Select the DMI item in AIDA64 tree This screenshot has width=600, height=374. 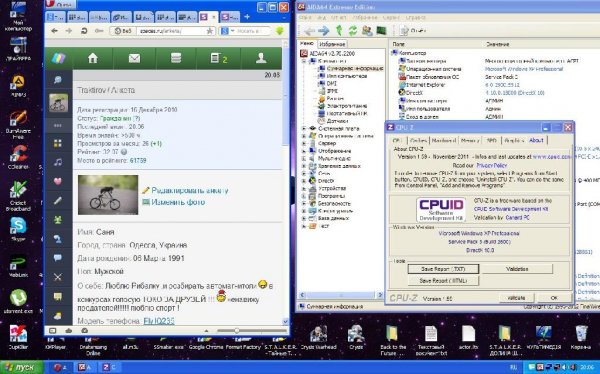click(x=332, y=83)
